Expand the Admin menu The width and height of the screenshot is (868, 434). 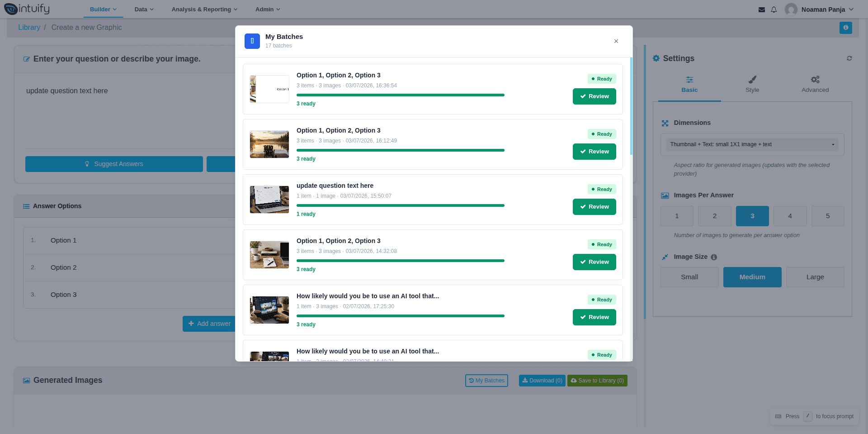point(268,10)
